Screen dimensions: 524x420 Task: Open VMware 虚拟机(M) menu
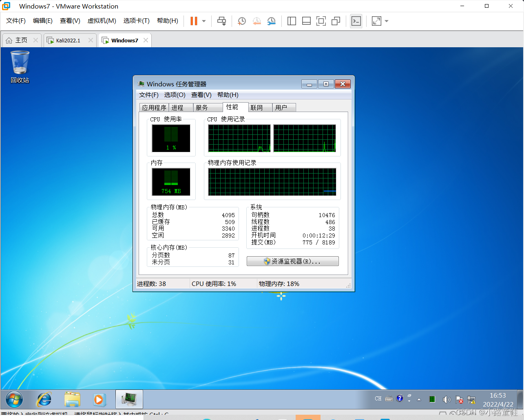pyautogui.click(x=102, y=21)
